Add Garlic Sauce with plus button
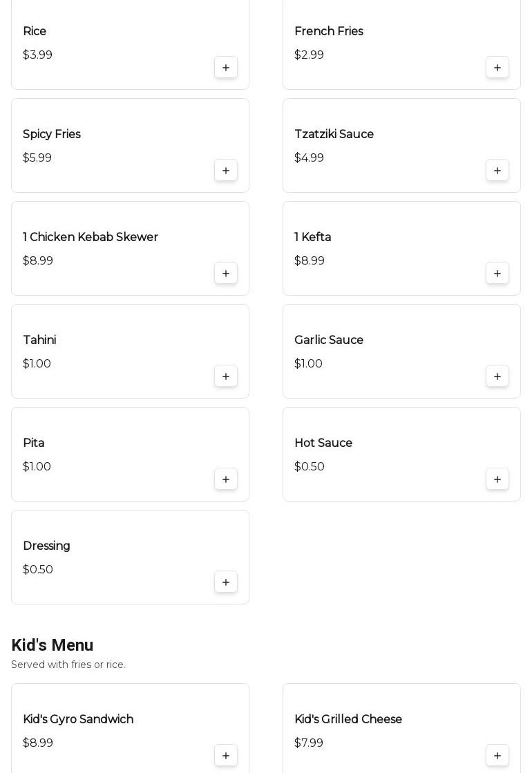This screenshot has height=773, width=532. tap(497, 376)
